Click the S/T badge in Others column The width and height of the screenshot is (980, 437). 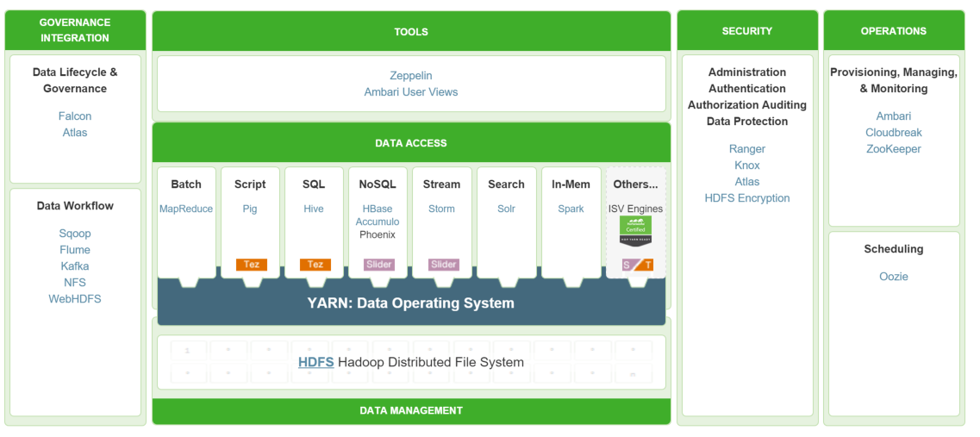638,265
